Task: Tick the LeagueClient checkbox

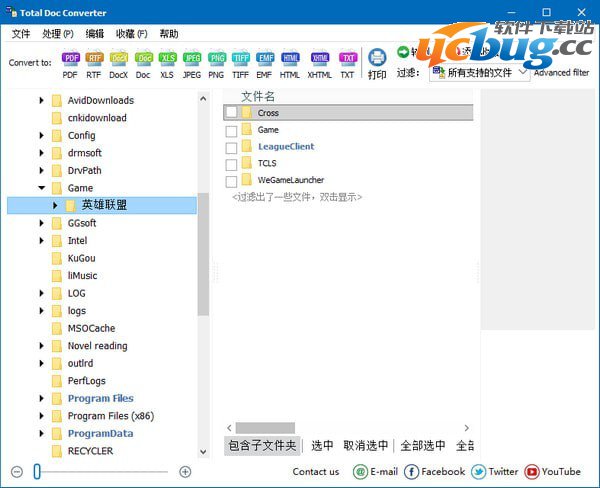Action: pos(231,148)
